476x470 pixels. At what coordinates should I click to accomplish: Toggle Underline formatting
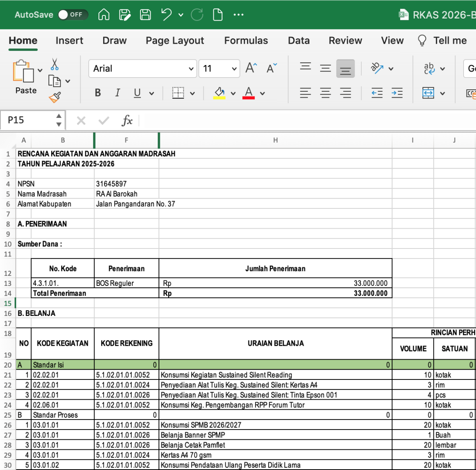136,93
